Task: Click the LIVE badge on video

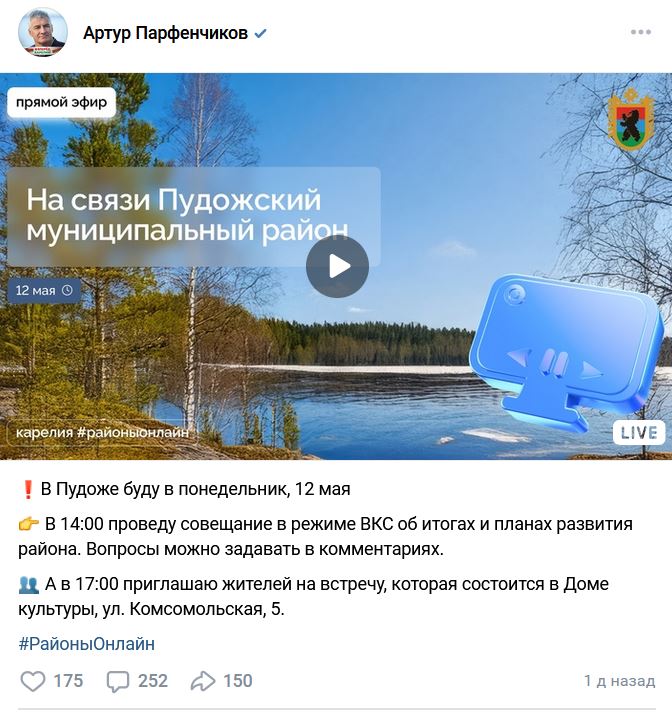Action: tap(639, 433)
